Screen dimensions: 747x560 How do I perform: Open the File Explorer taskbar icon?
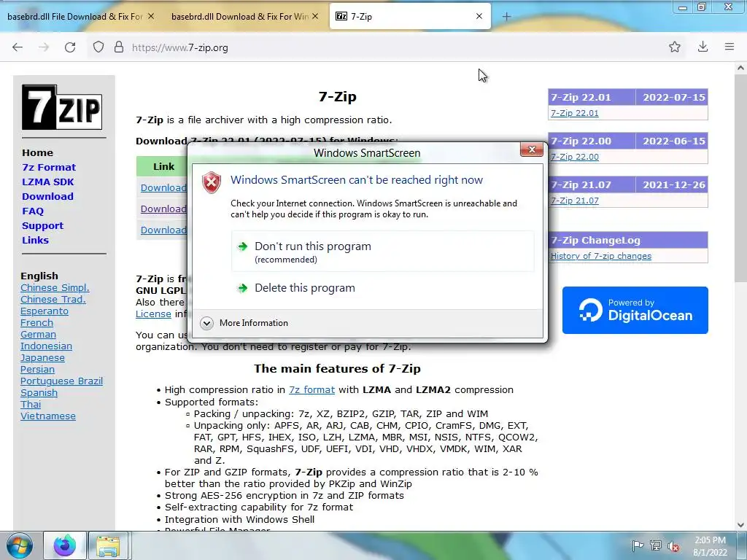click(108, 545)
